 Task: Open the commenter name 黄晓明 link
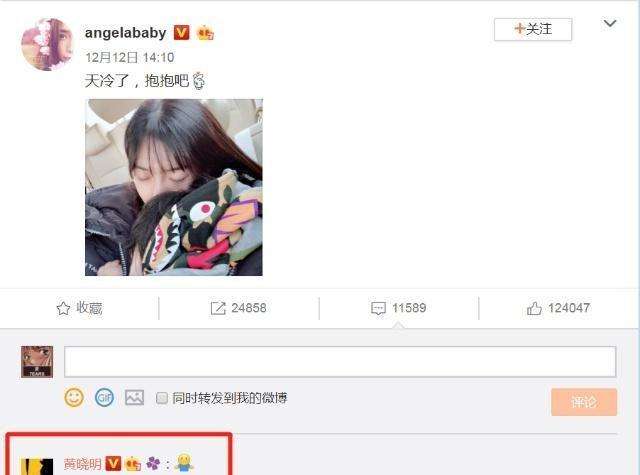click(x=83, y=464)
